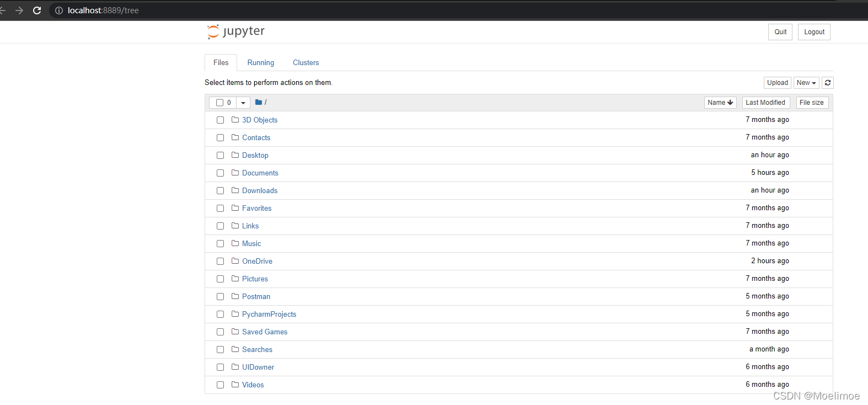This screenshot has width=868, height=405.
Task: Open the Postman folder link
Action: point(256,297)
